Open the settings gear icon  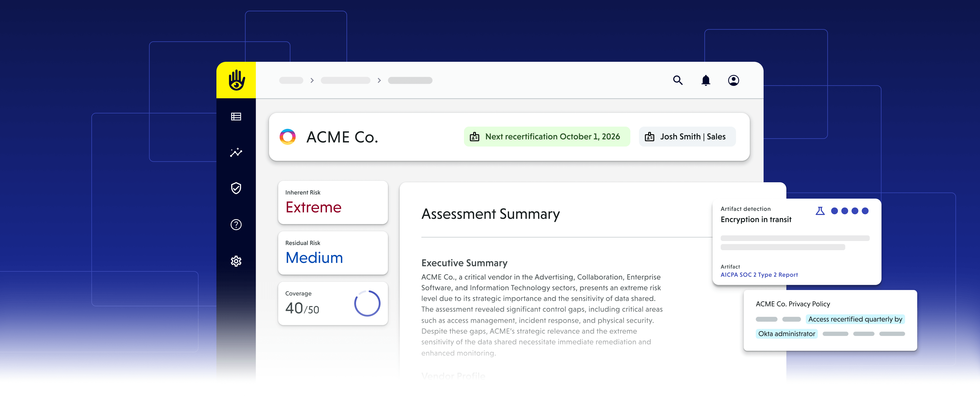(x=236, y=261)
